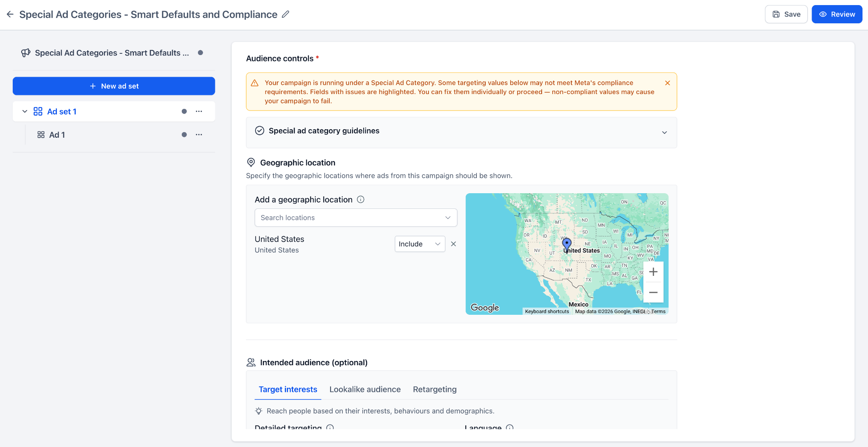This screenshot has width=868, height=447.
Task: Switch to Lookalike audience tab
Action: [x=365, y=389]
